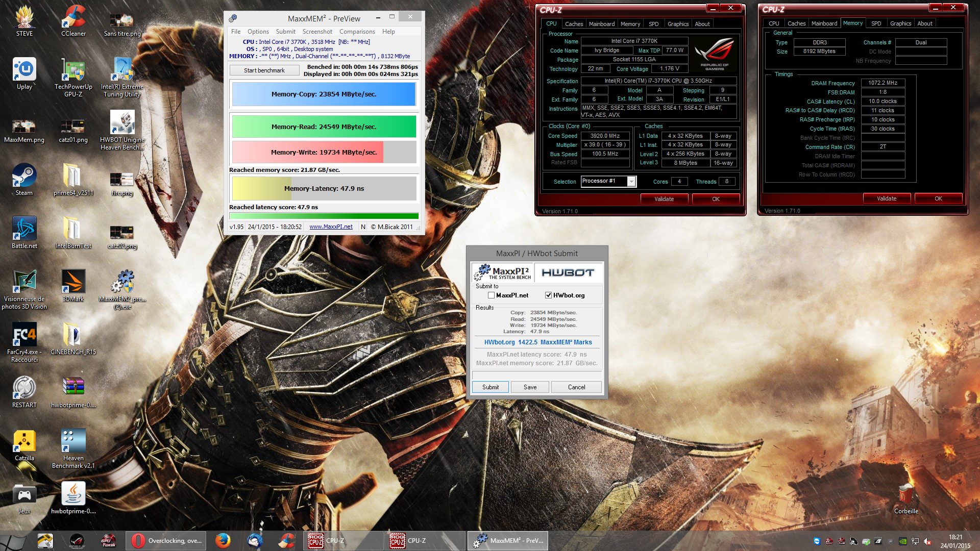Image resolution: width=980 pixels, height=551 pixels.
Task: Open the RESTART desktop shortcut
Action: coord(24,392)
